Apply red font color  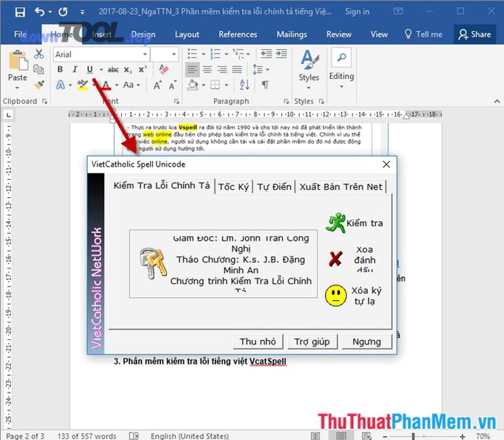click(106, 85)
